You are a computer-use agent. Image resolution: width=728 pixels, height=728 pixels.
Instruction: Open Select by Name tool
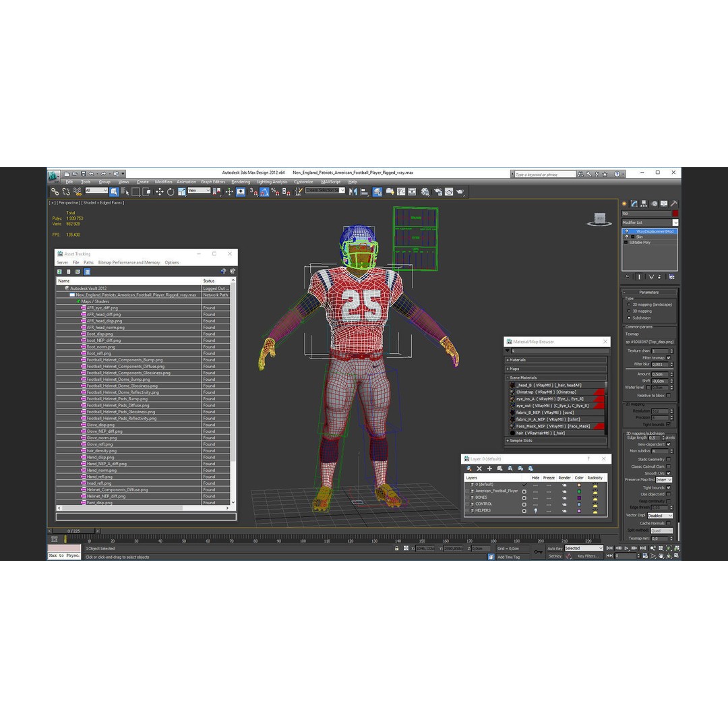tap(125, 191)
